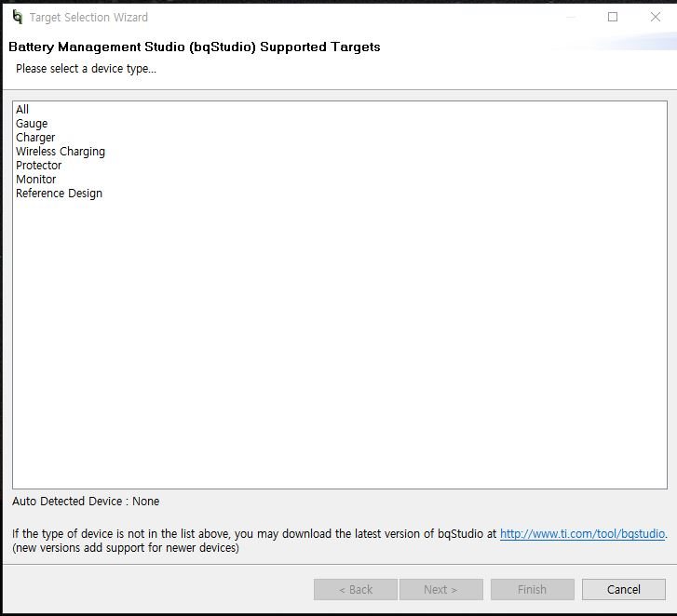Click the Auto Detected Device label
Screen dimensions: 677x616
(x=86, y=502)
